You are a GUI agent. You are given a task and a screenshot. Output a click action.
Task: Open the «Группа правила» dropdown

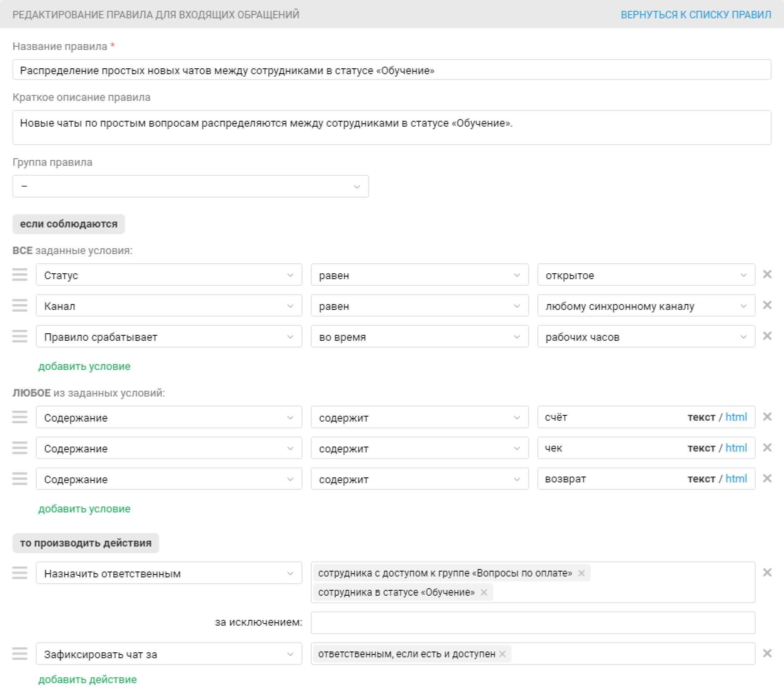pyautogui.click(x=190, y=186)
